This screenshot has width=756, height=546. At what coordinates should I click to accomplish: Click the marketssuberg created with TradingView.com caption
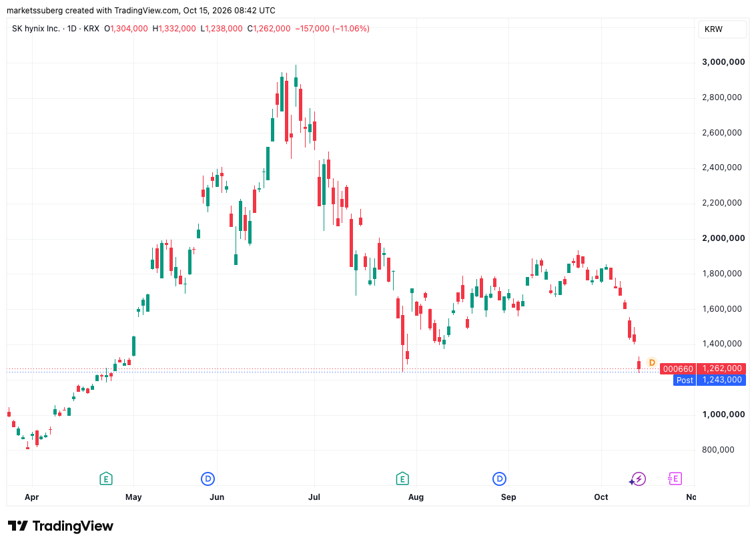[x=141, y=10]
